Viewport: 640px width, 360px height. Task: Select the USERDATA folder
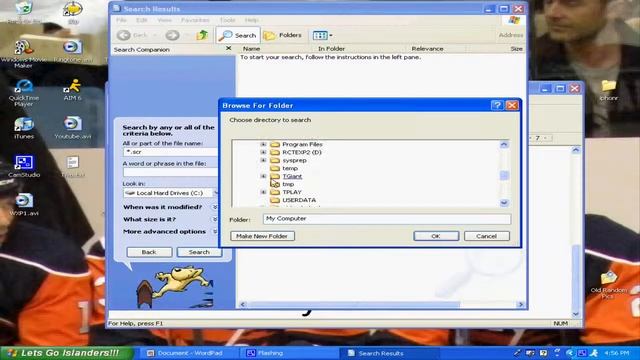pyautogui.click(x=299, y=200)
